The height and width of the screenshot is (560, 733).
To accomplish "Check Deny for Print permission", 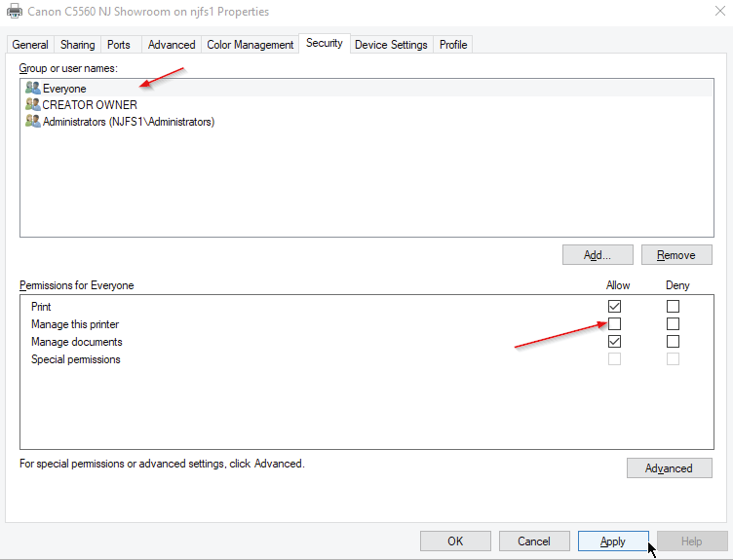I will pyautogui.click(x=673, y=307).
